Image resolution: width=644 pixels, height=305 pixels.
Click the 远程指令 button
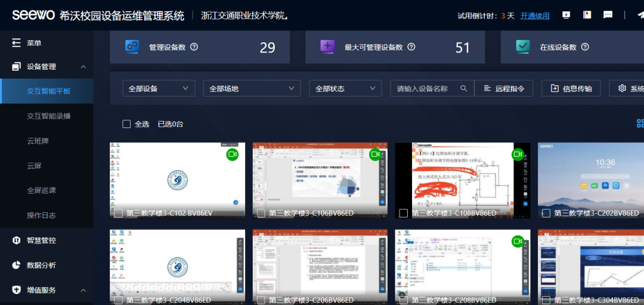pos(504,88)
